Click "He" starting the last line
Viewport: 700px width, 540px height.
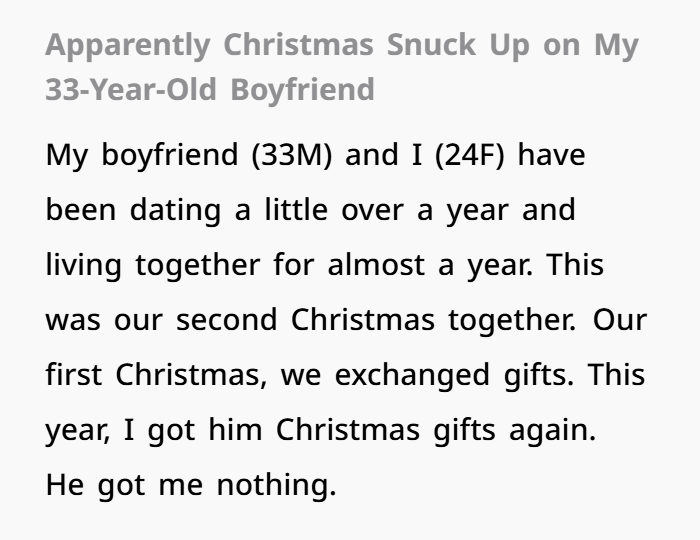(x=67, y=487)
